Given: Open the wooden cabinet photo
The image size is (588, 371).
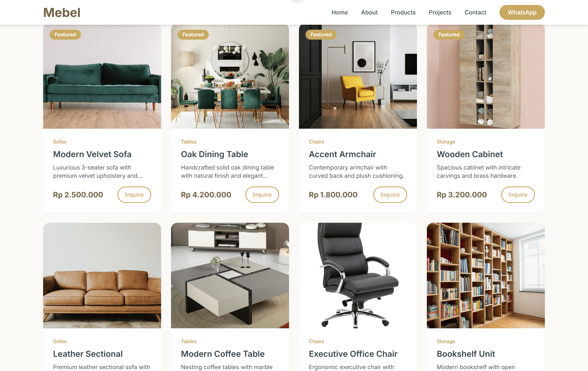Looking at the screenshot, I should [x=486, y=77].
